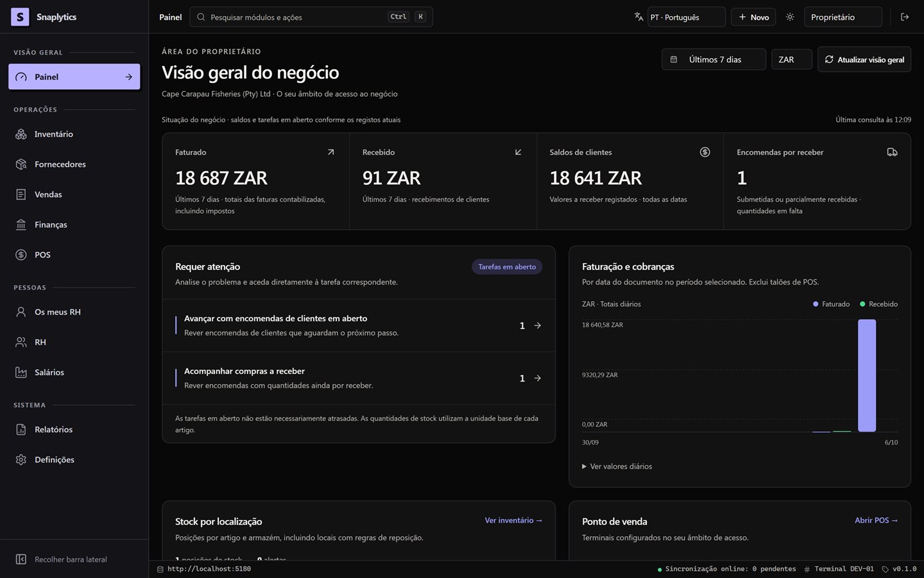
Task: Click the + Novo button
Action: pyautogui.click(x=753, y=17)
